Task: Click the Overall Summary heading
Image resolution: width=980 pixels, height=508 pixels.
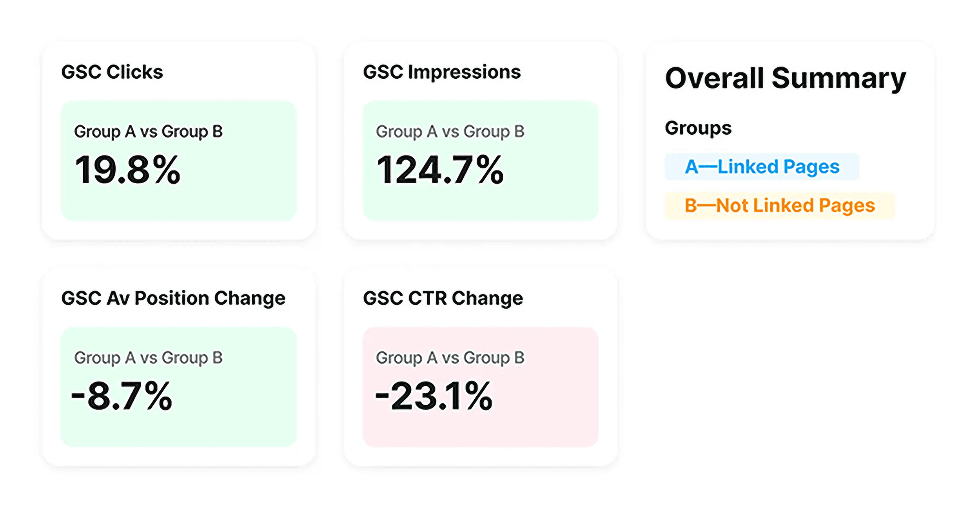Action: (x=786, y=78)
